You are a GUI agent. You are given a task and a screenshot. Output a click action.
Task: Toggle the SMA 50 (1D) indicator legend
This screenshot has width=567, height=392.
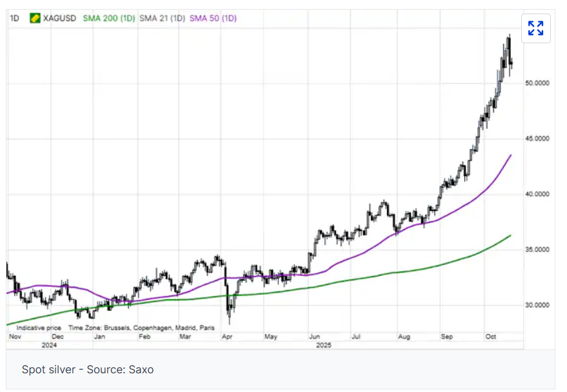click(x=212, y=19)
